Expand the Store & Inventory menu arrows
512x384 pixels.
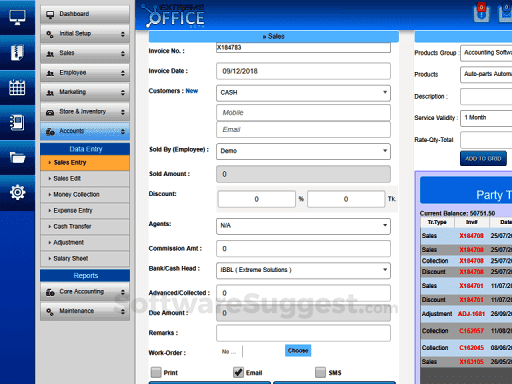click(123, 112)
